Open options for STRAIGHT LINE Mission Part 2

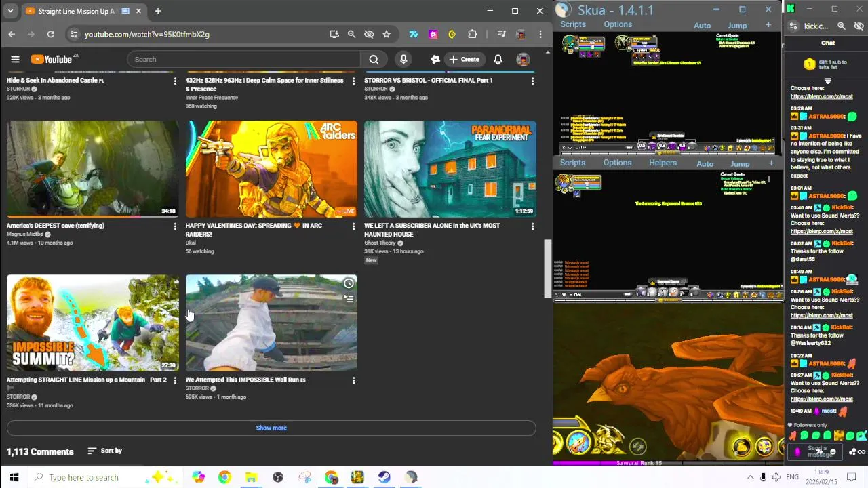coord(175,381)
